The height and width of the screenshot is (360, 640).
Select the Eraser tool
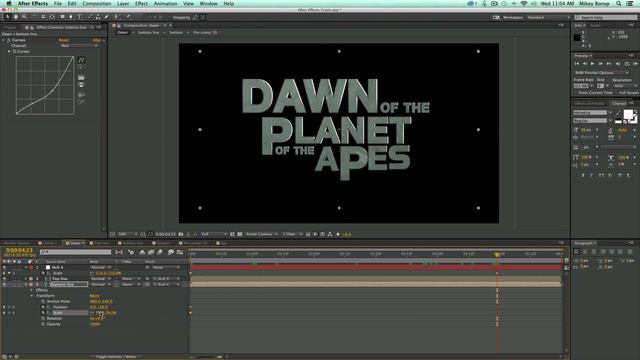click(x=107, y=17)
